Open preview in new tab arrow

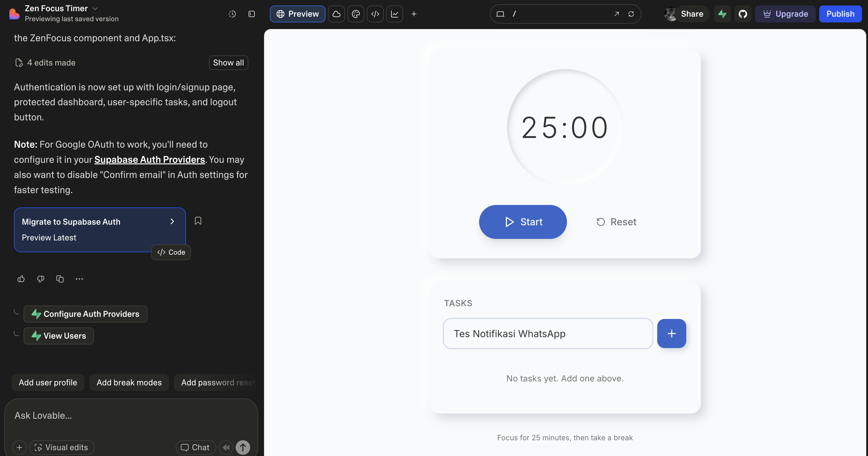coord(616,14)
